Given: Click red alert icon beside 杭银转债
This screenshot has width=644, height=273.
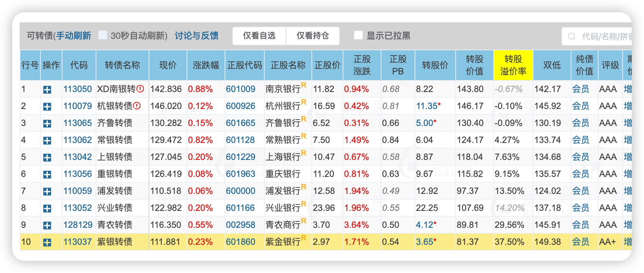Looking at the screenshot, I should pos(137,106).
